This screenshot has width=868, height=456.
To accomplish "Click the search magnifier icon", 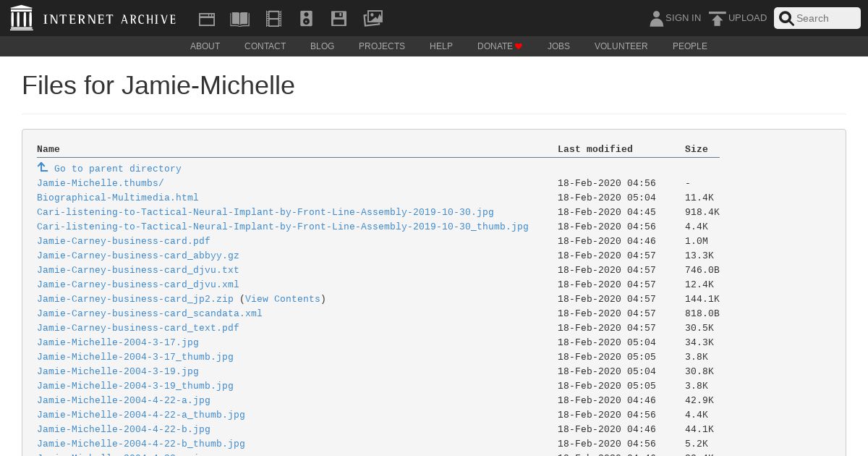I will (786, 18).
